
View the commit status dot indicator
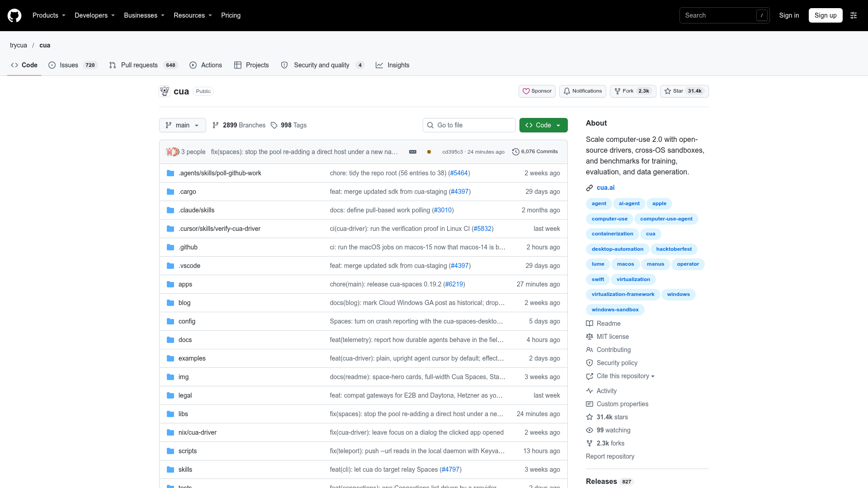point(429,152)
